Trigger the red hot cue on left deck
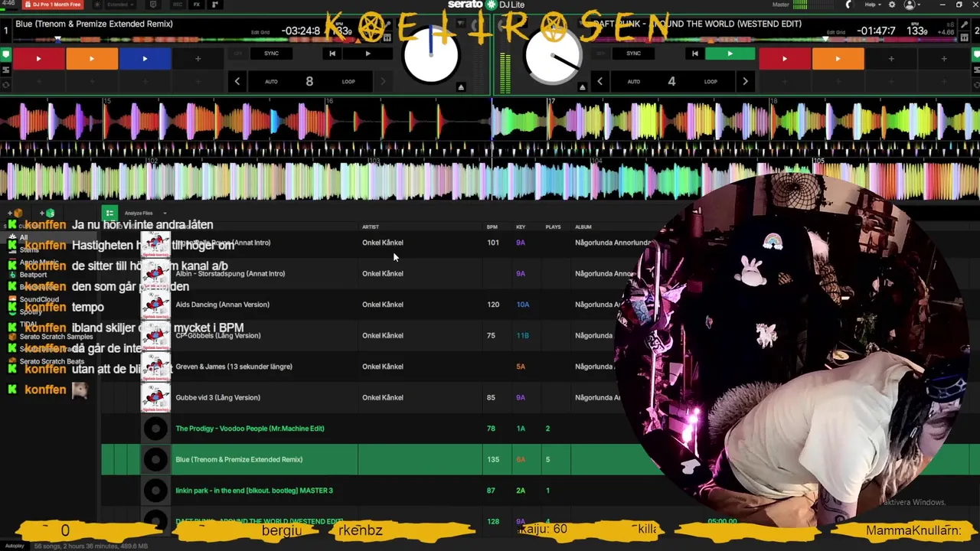Screen dimensions: 980x551 (38, 58)
